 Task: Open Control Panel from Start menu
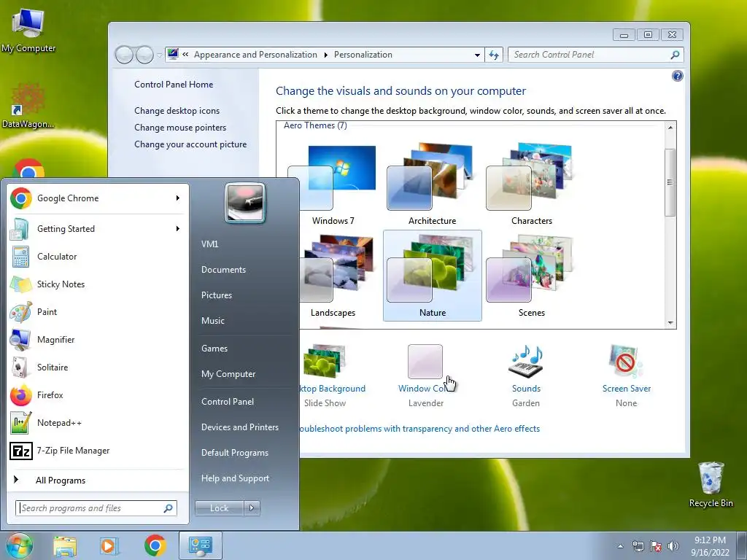click(228, 402)
